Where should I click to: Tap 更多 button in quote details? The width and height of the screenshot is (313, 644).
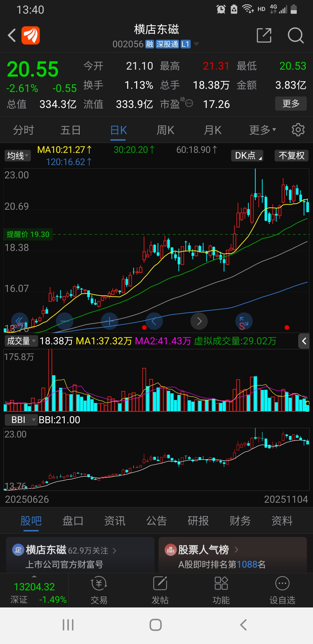291,104
